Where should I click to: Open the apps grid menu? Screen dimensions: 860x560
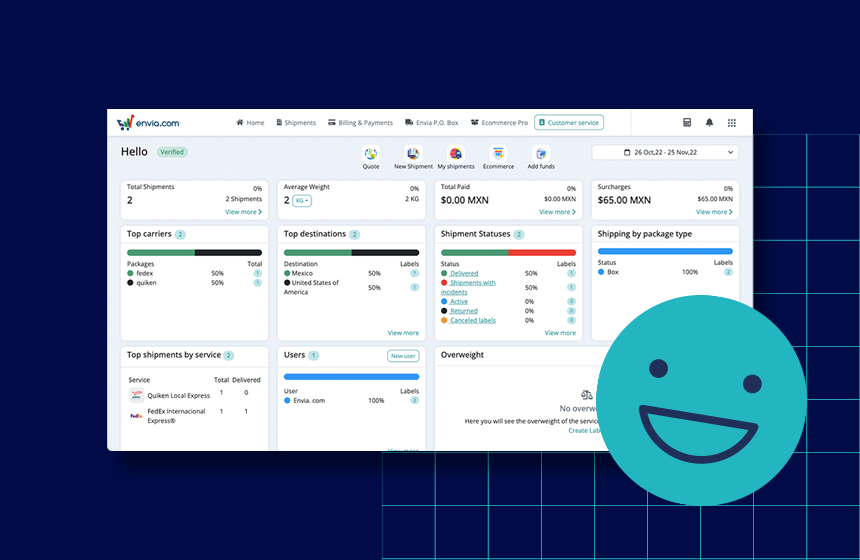(x=732, y=123)
